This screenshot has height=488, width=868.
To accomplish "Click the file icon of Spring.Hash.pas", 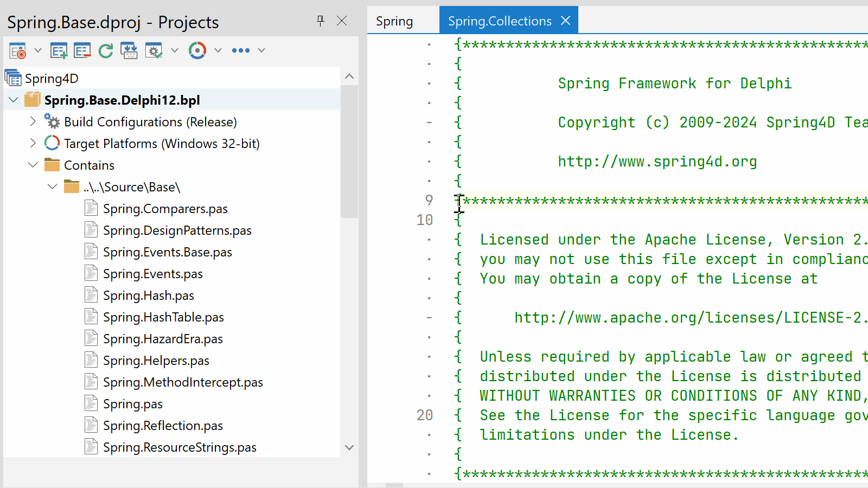I will click(91, 295).
